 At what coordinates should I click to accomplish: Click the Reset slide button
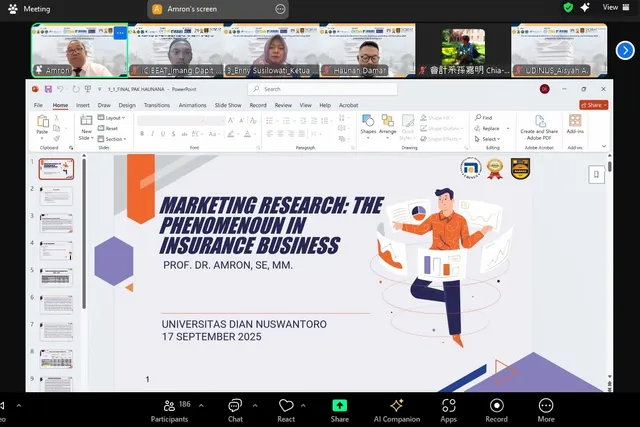[108, 128]
